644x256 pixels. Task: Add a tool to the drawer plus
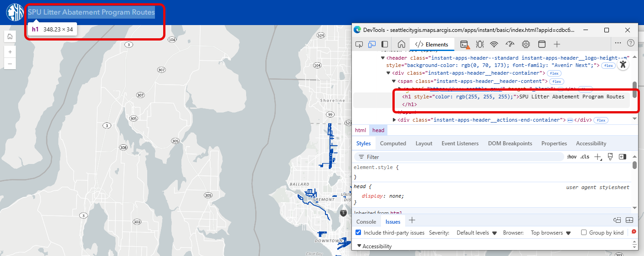412,220
